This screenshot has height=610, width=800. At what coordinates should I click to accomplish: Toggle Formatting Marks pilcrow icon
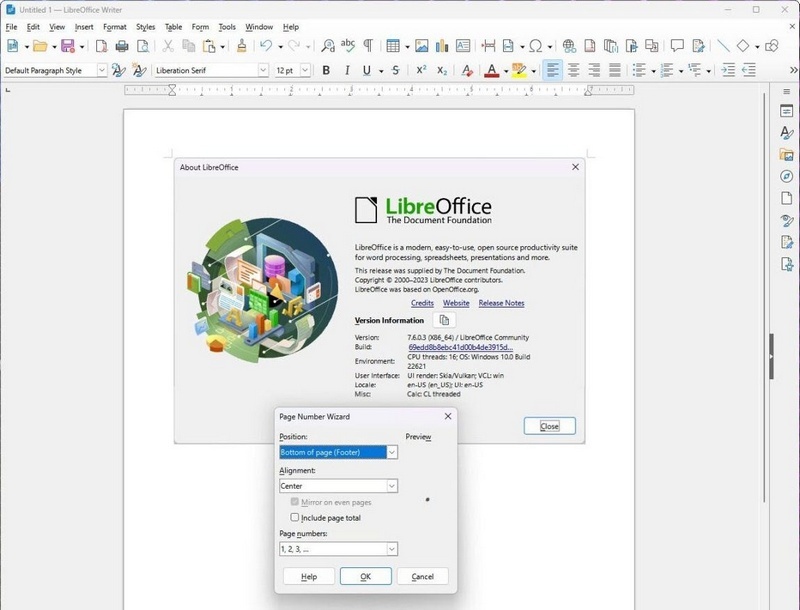[368, 46]
